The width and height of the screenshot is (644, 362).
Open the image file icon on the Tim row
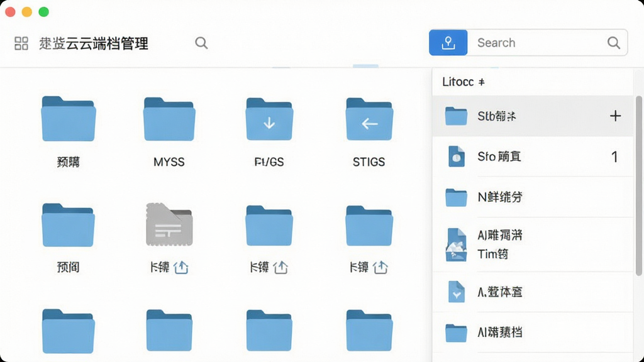pyautogui.click(x=457, y=244)
